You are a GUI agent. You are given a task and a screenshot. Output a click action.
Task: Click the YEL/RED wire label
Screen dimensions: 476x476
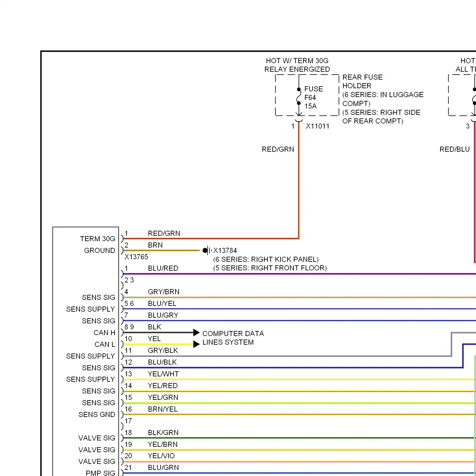pyautogui.click(x=163, y=386)
